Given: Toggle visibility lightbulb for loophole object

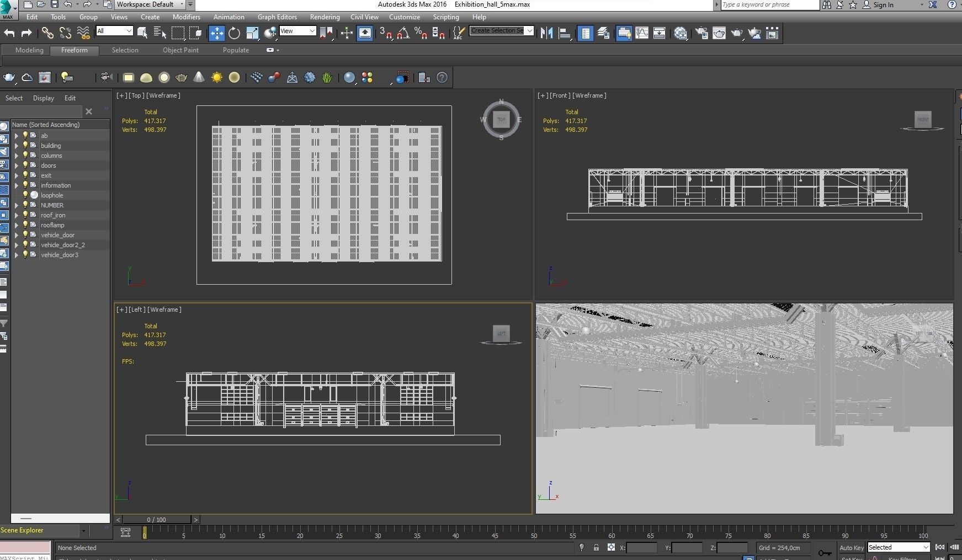Looking at the screenshot, I should [x=25, y=195].
